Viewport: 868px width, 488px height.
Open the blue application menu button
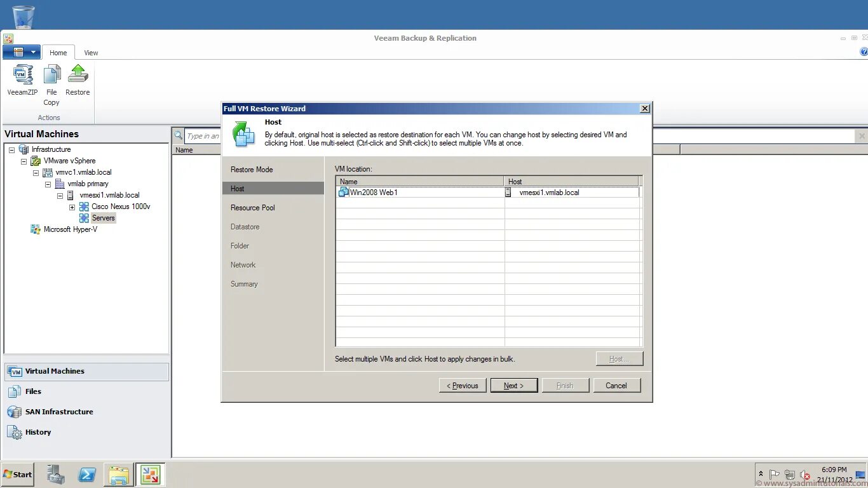22,52
